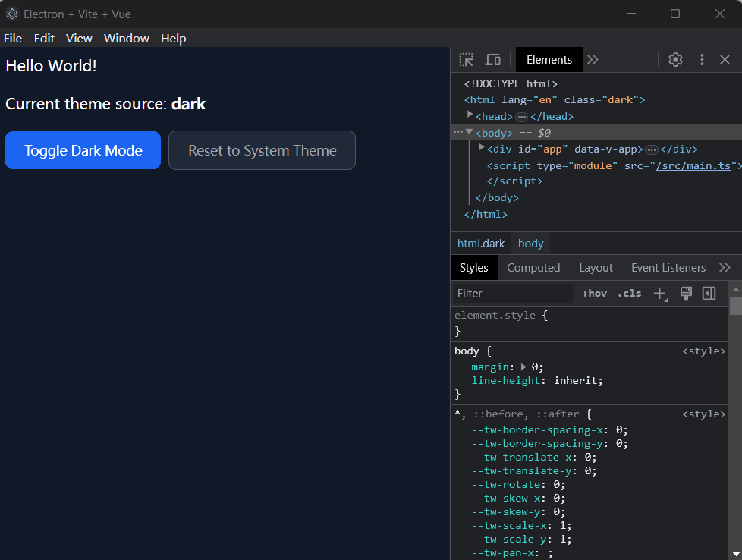The height and width of the screenshot is (560, 742).
Task: Toggle the computed styles sidebar icon
Action: [709, 294]
